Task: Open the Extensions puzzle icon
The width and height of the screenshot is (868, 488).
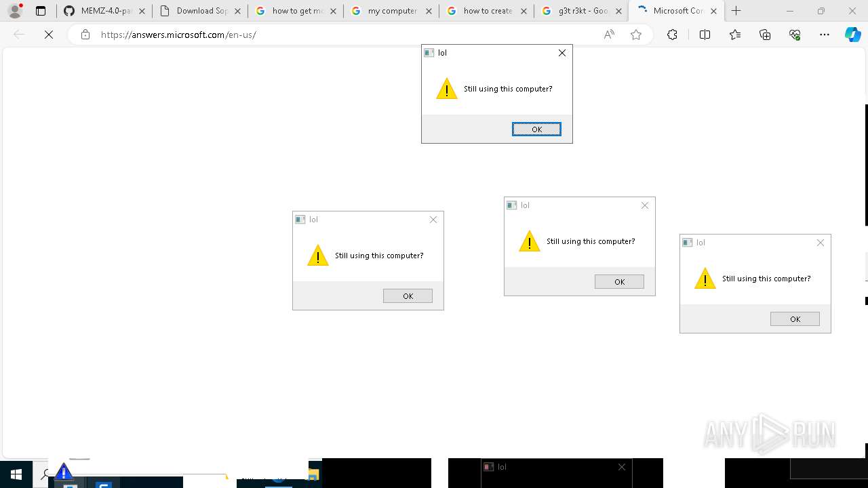Action: coord(672,35)
